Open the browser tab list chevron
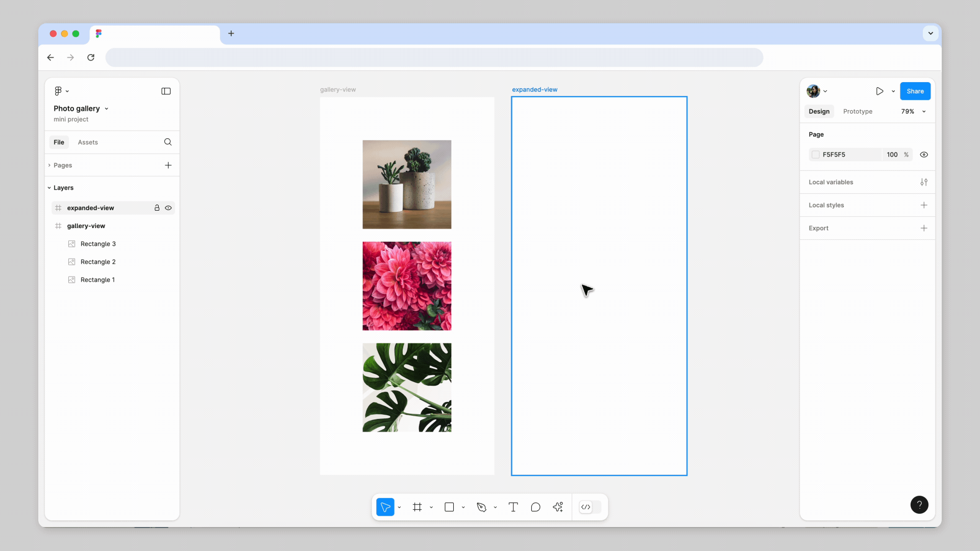 [930, 33]
